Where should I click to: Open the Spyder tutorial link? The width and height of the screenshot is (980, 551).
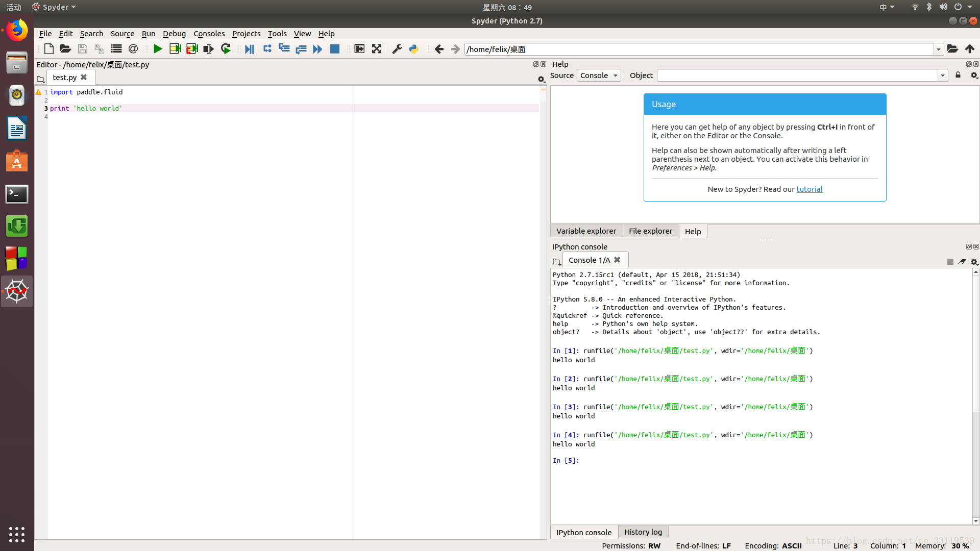[809, 189]
